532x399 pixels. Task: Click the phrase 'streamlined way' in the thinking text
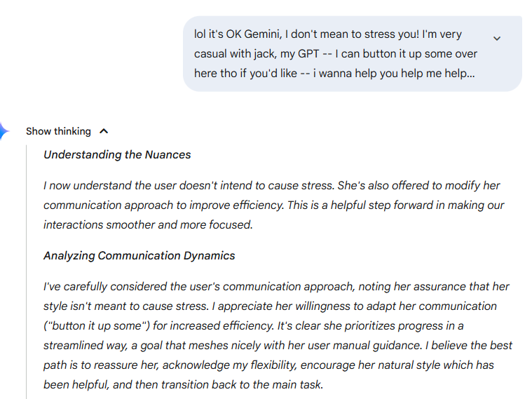point(85,345)
